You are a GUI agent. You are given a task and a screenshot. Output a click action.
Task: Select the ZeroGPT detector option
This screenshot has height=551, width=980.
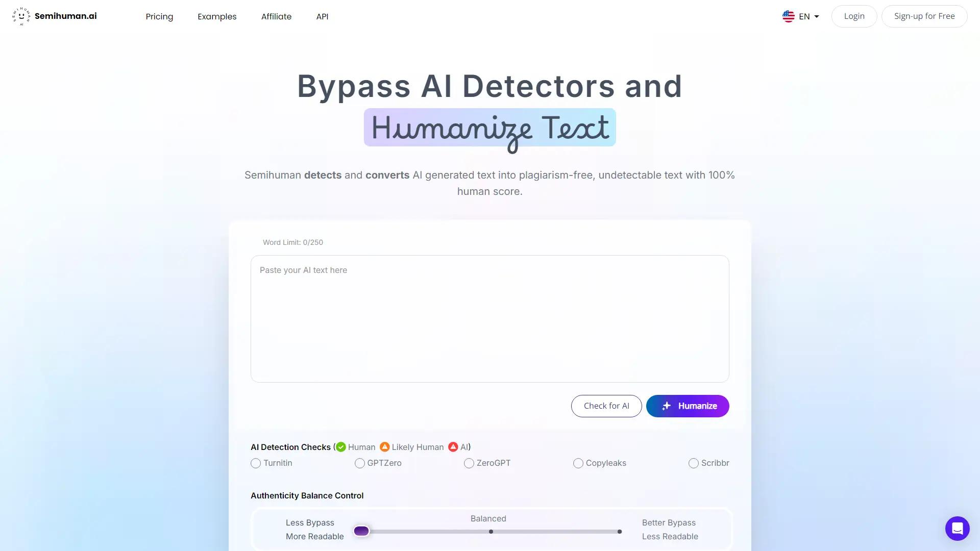[x=469, y=463]
